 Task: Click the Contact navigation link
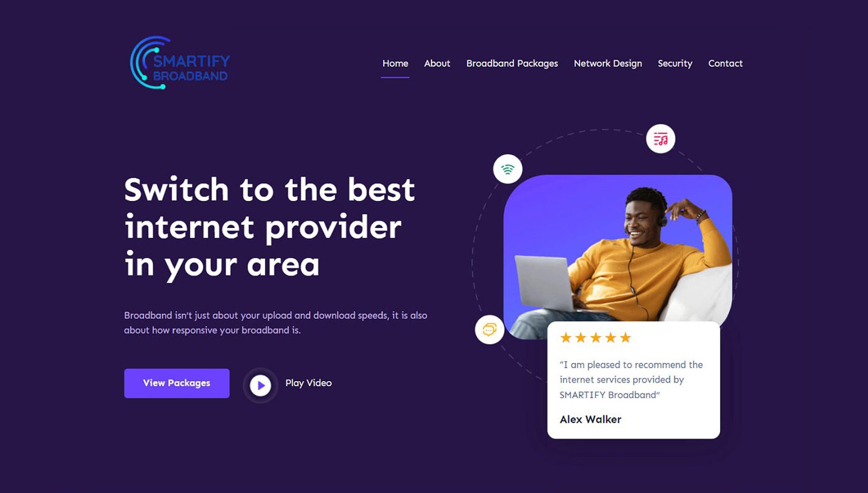click(725, 63)
